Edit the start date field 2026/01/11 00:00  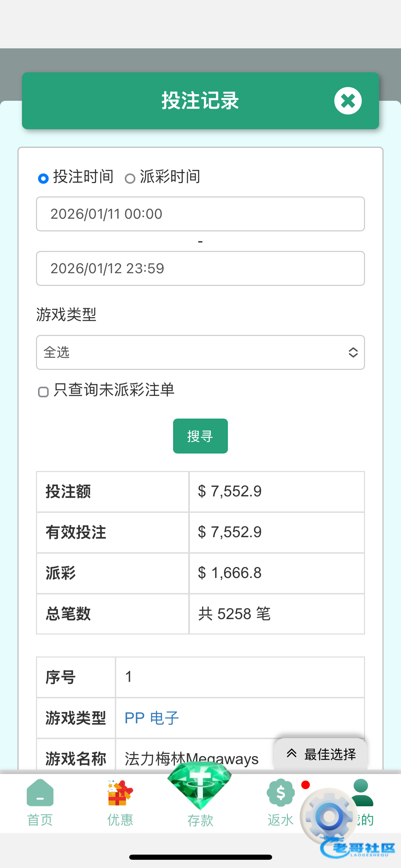coord(200,214)
